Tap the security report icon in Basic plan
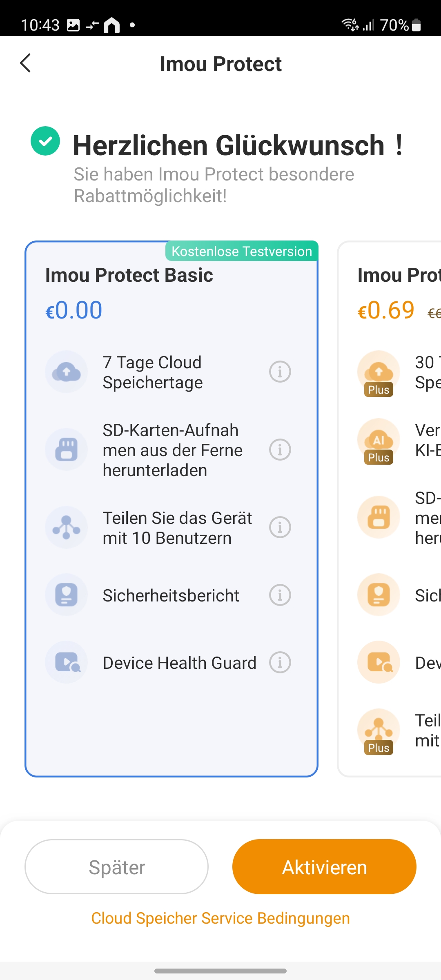The width and height of the screenshot is (441, 980). tap(66, 595)
